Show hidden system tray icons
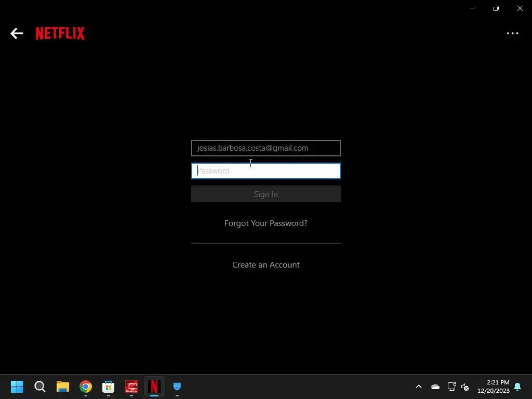 [419, 387]
